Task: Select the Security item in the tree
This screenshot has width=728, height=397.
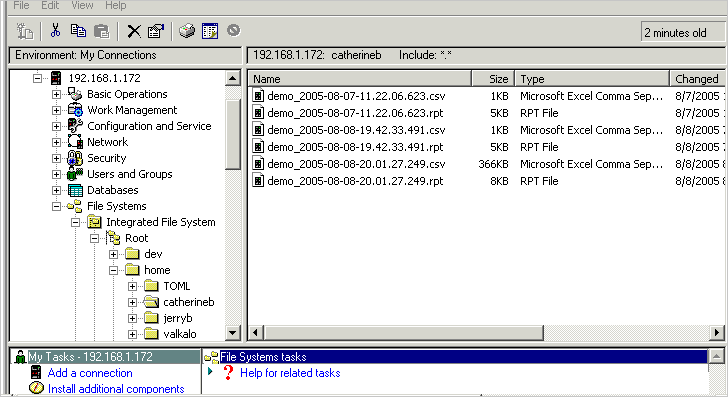Action: 107,158
